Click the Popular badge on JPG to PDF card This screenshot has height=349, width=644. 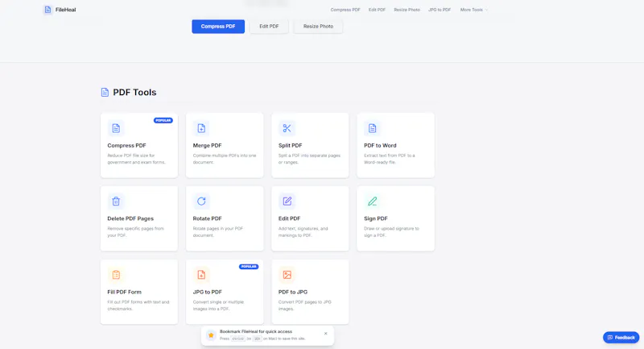click(x=249, y=267)
